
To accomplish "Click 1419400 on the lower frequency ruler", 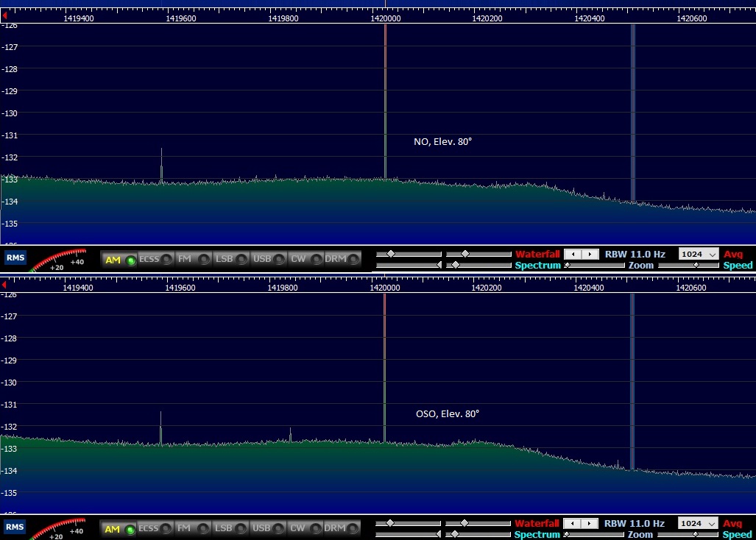I will click(78, 288).
